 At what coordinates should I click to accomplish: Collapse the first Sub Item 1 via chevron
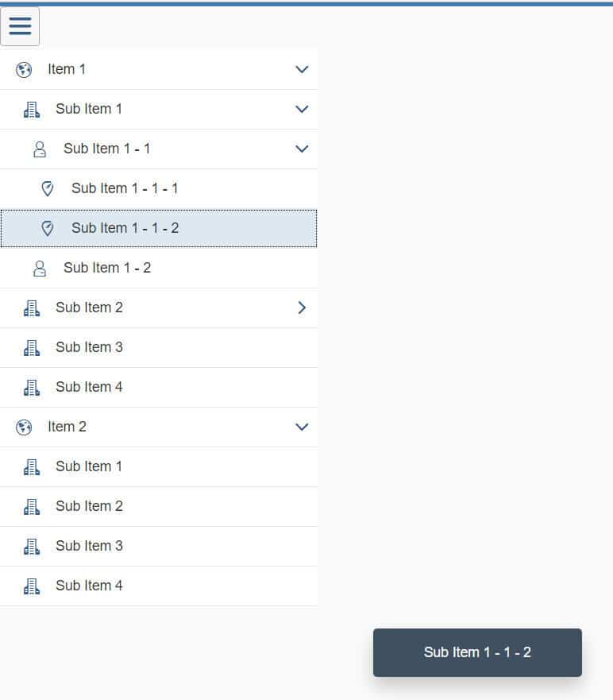pyautogui.click(x=302, y=109)
